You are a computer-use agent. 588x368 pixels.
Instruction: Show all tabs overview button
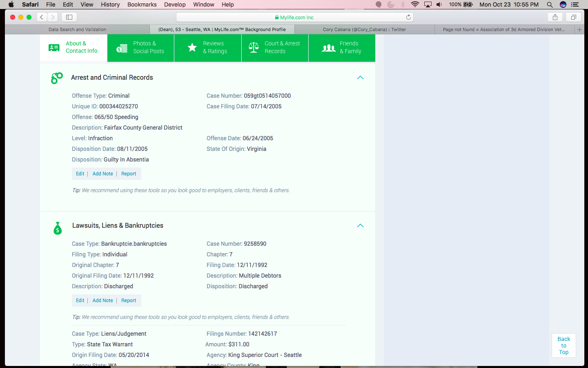tap(573, 17)
